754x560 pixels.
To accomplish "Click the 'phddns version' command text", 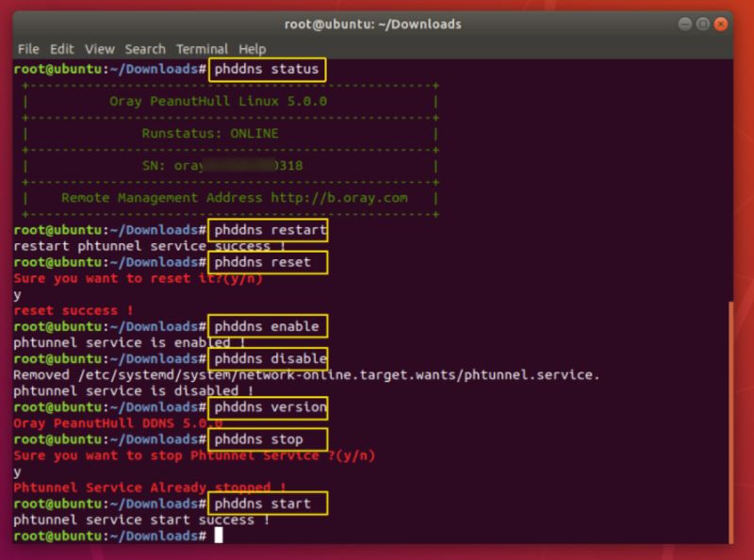I will 270,407.
